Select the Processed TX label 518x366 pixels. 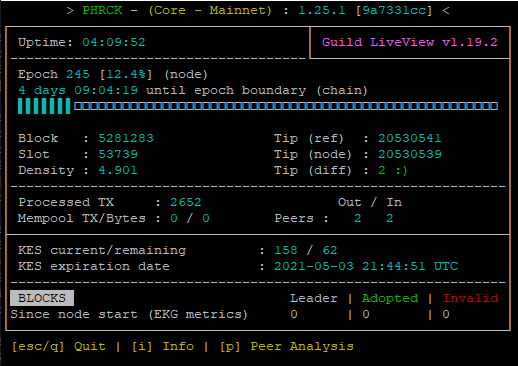[66, 202]
